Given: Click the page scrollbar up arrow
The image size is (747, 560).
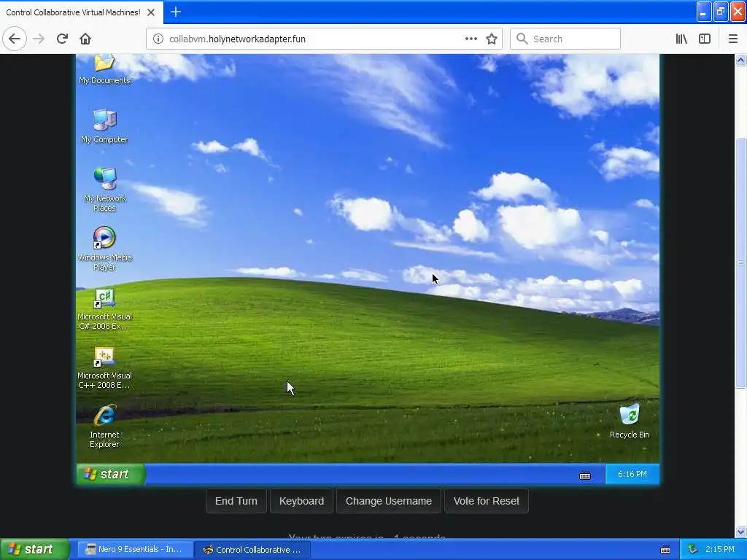Looking at the screenshot, I should [x=741, y=60].
